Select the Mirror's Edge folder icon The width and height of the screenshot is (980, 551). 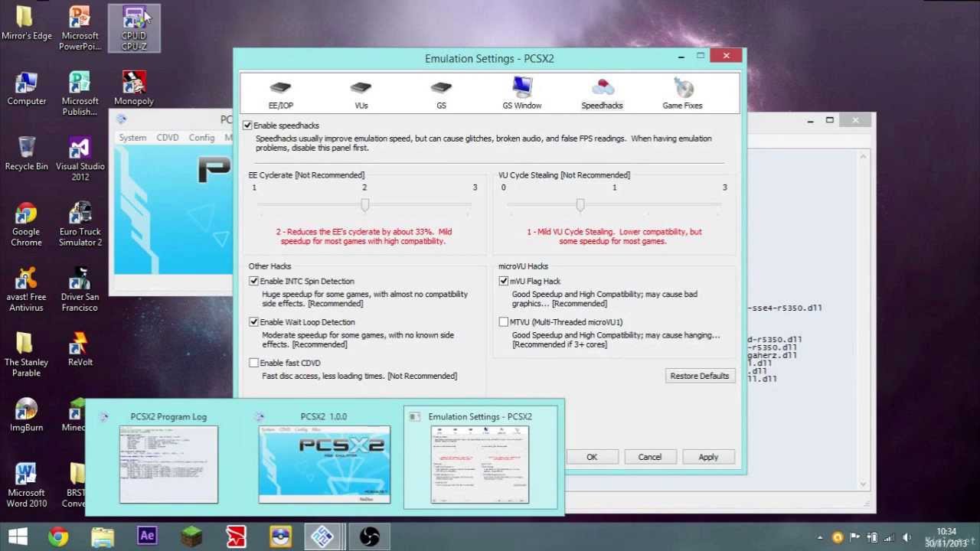[x=27, y=24]
